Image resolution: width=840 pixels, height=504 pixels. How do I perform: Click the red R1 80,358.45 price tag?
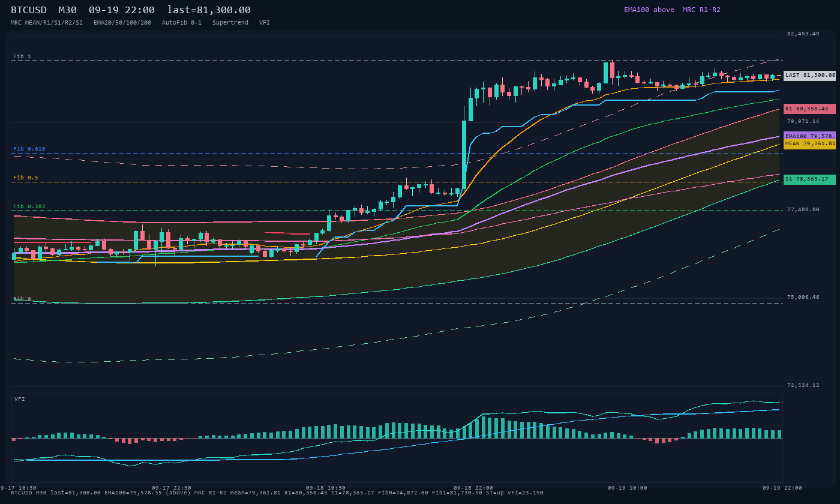click(810, 109)
